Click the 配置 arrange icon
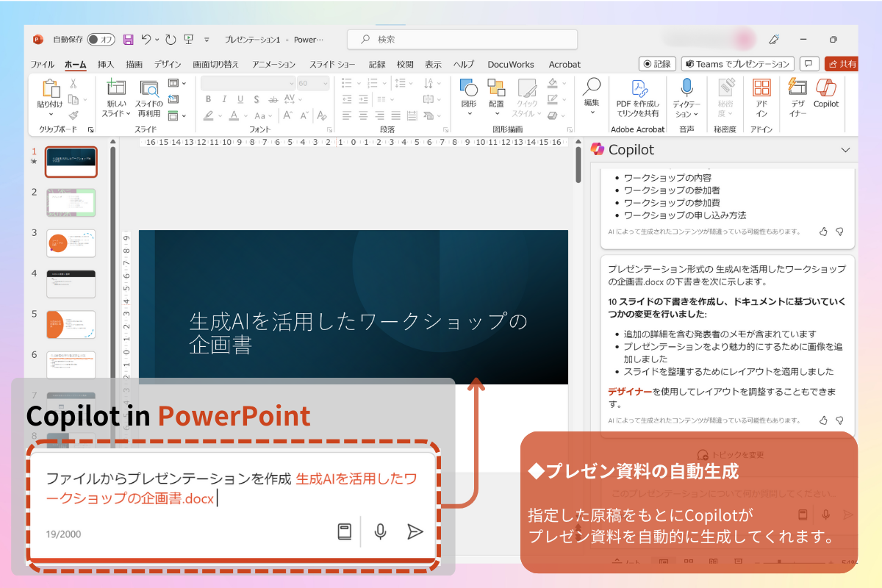 pos(496,88)
